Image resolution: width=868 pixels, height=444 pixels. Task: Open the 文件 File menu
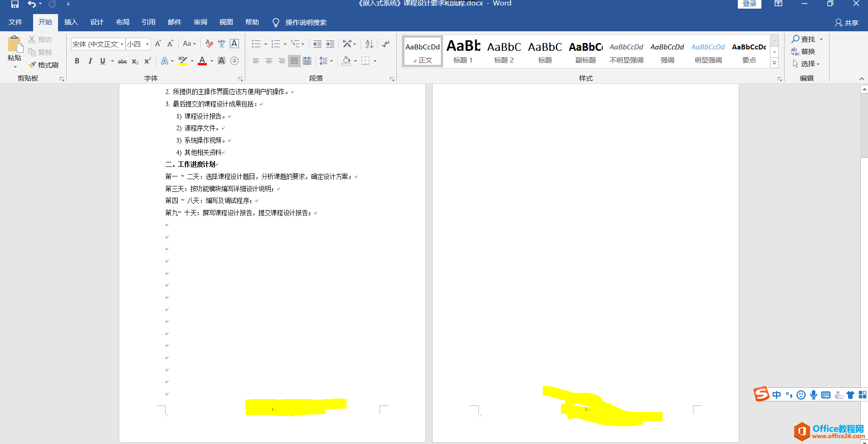15,22
